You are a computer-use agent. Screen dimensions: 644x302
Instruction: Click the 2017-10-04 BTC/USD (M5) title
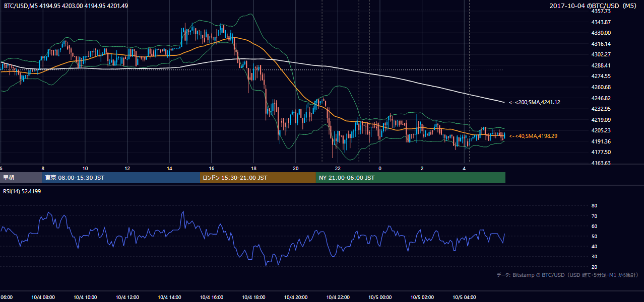point(594,6)
